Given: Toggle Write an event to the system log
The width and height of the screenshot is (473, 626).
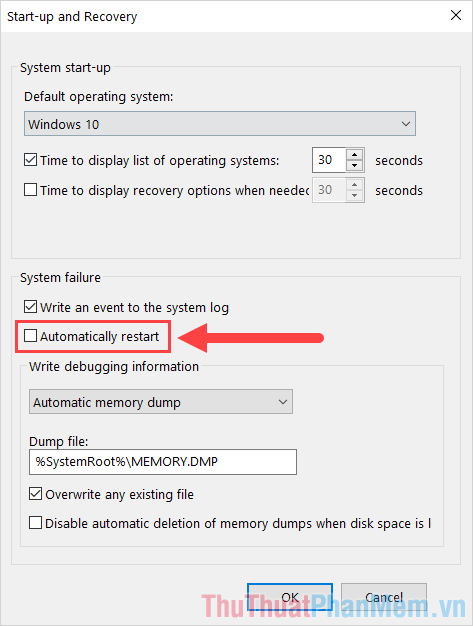Looking at the screenshot, I should [31, 307].
